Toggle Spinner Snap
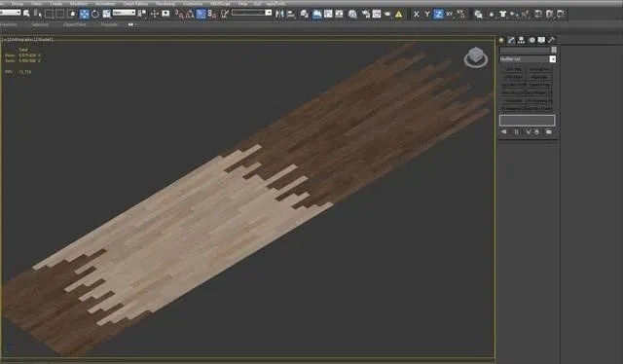Screen dimensions: 623x364 coord(212,15)
